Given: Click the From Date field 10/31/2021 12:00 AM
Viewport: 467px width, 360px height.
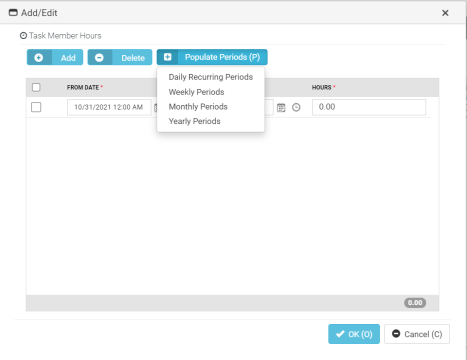Looking at the screenshot, I should (x=109, y=107).
